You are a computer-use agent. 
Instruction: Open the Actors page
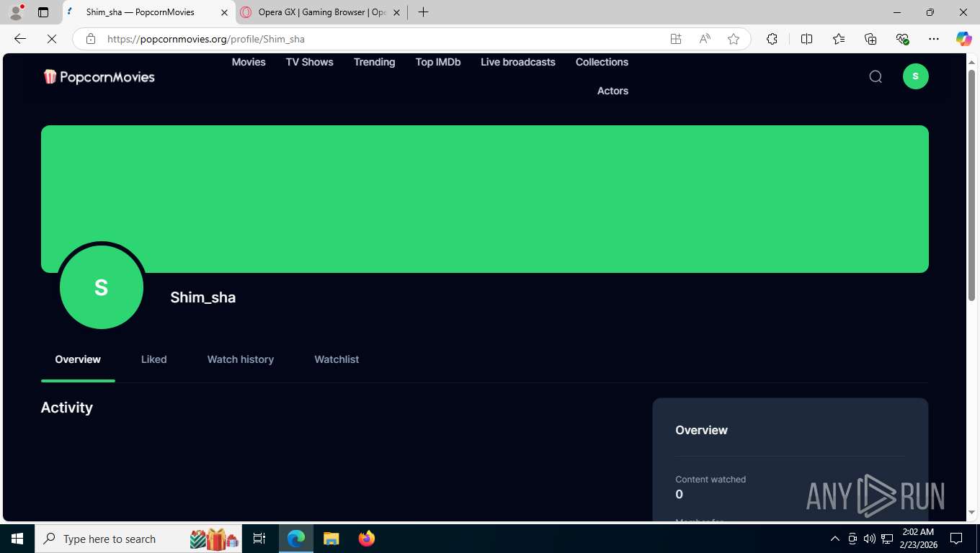613,91
